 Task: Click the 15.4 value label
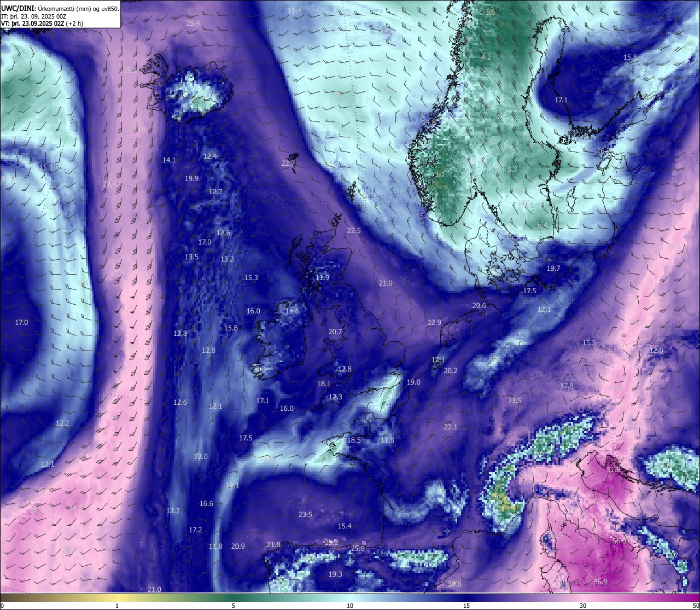click(345, 526)
